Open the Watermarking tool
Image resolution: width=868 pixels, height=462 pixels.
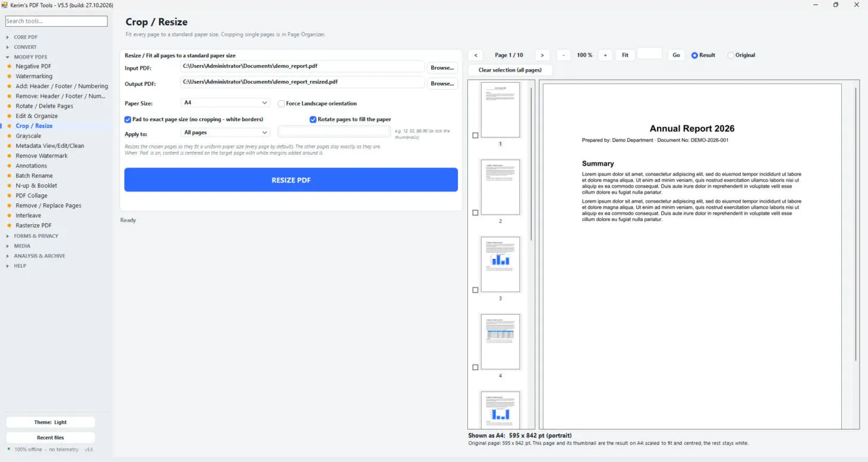(x=34, y=76)
